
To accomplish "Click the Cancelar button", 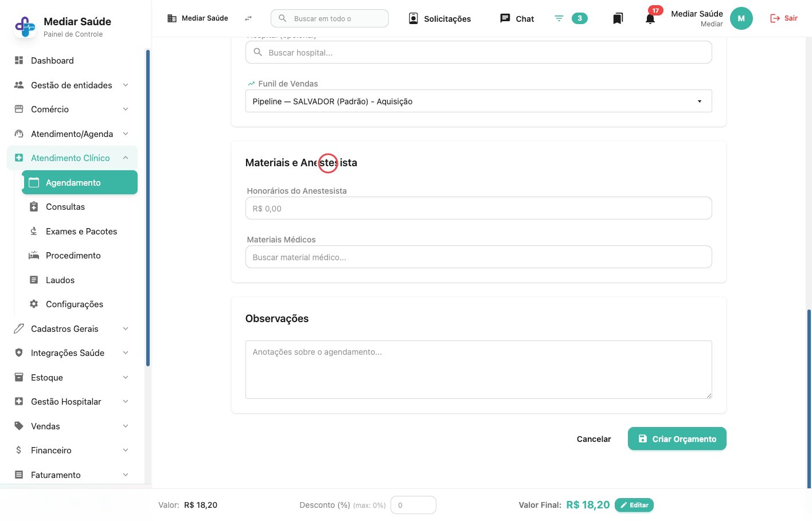I will pyautogui.click(x=594, y=439).
